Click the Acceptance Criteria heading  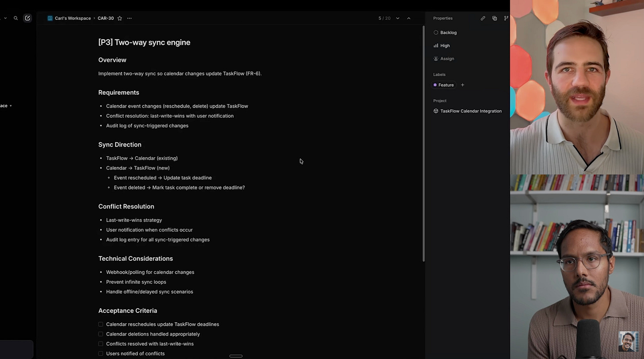[128, 311]
